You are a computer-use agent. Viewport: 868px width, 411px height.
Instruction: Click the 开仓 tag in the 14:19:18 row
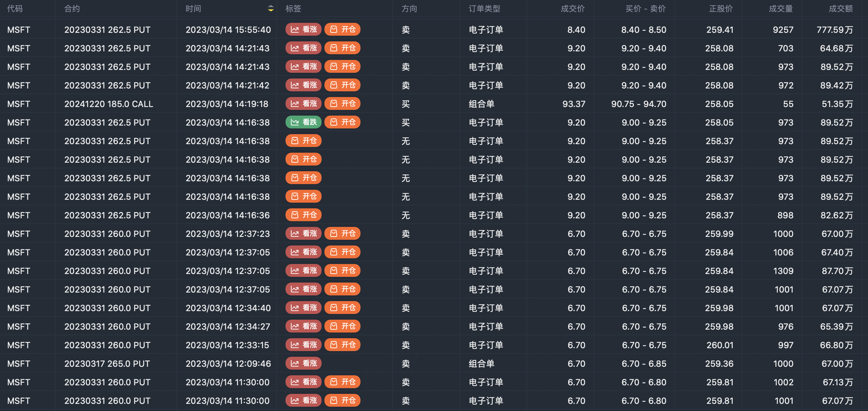point(342,103)
